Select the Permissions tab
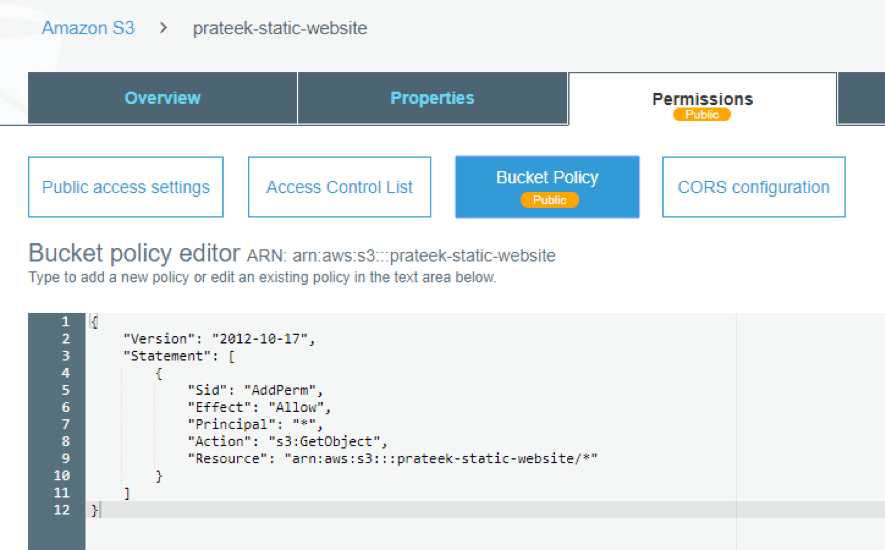 pyautogui.click(x=702, y=98)
